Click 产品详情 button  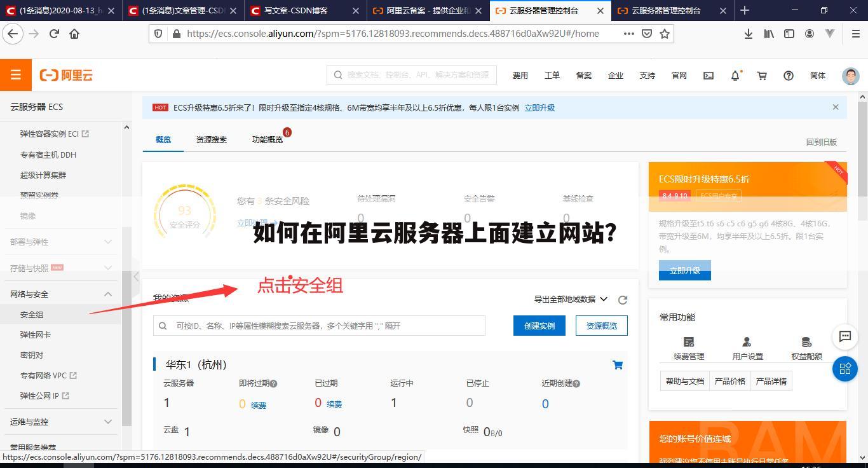tap(771, 381)
